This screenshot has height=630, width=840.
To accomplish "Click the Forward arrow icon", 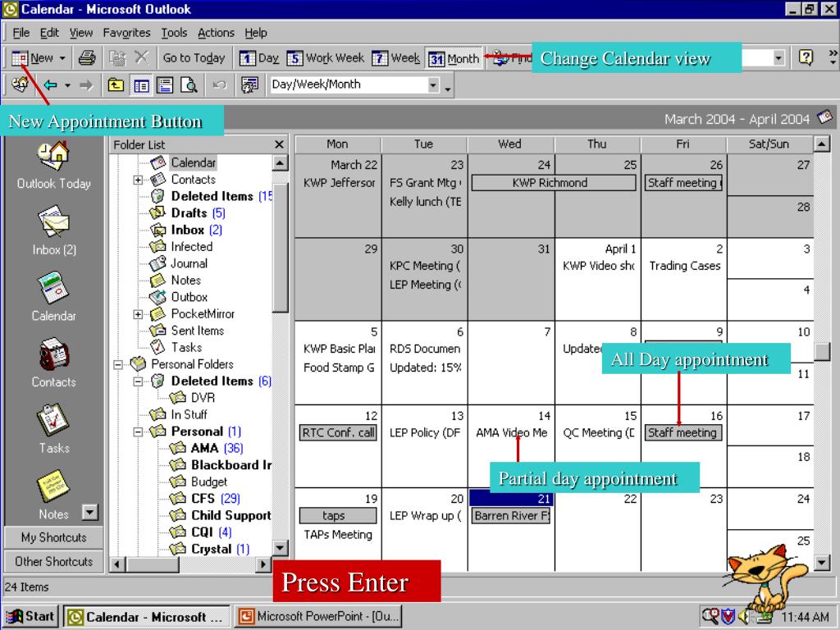I will click(x=85, y=84).
